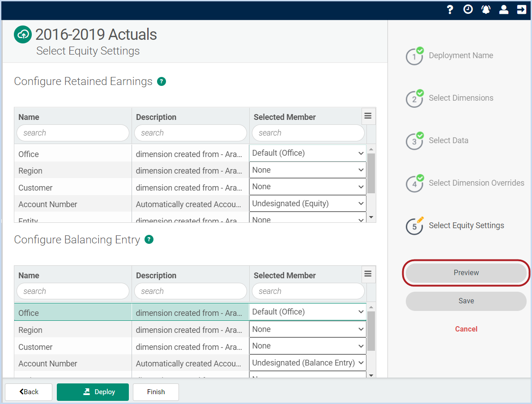The width and height of the screenshot is (532, 404).
Task: Click Retained Earnings Selected Member search field
Action: [308, 133]
